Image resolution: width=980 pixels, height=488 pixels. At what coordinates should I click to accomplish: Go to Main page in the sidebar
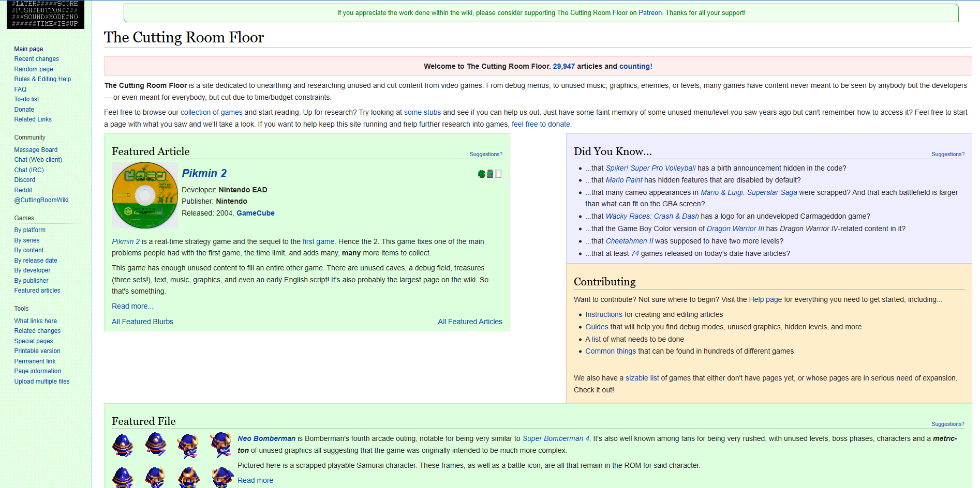coord(28,49)
